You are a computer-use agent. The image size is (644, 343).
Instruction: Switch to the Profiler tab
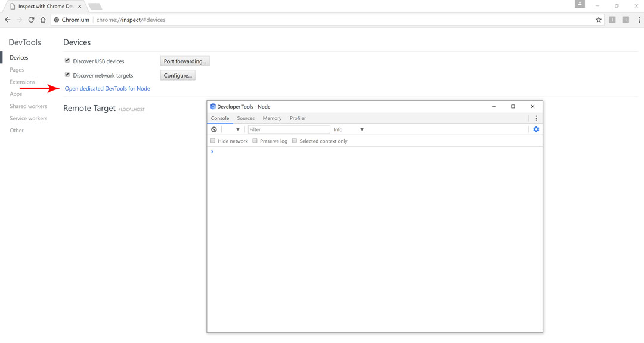click(x=298, y=118)
